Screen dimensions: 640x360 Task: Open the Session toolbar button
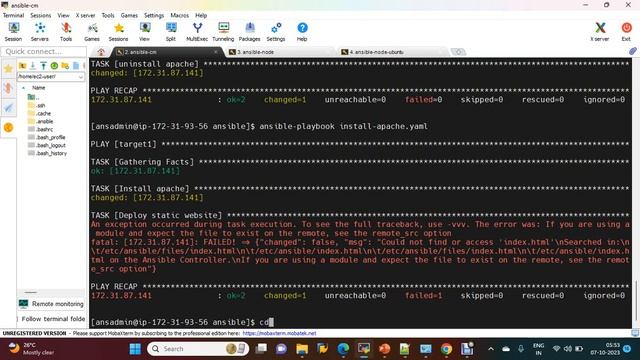coord(13,32)
